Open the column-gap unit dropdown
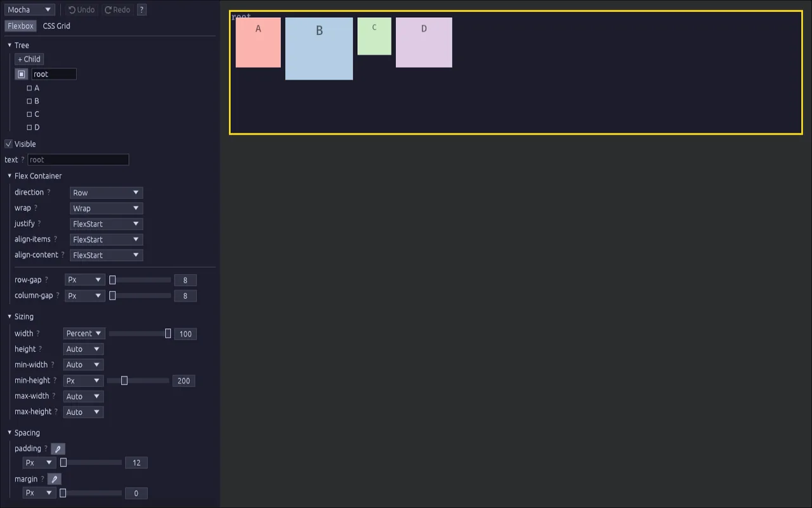Image resolution: width=812 pixels, height=508 pixels. (x=85, y=296)
